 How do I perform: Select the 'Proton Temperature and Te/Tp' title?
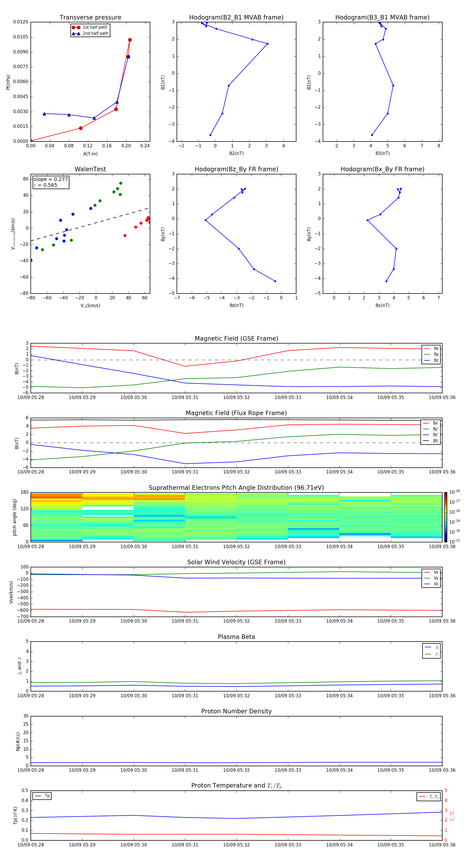pos(236,786)
